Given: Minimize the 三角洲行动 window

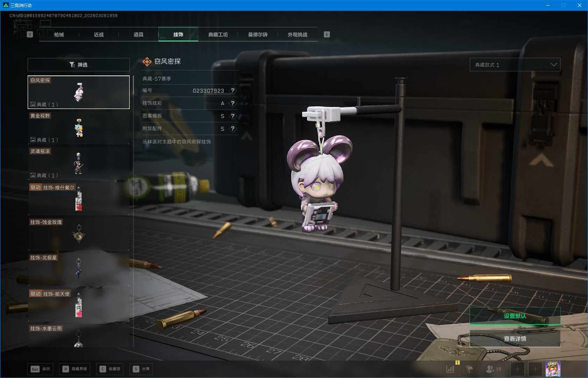Looking at the screenshot, I should [x=548, y=5].
